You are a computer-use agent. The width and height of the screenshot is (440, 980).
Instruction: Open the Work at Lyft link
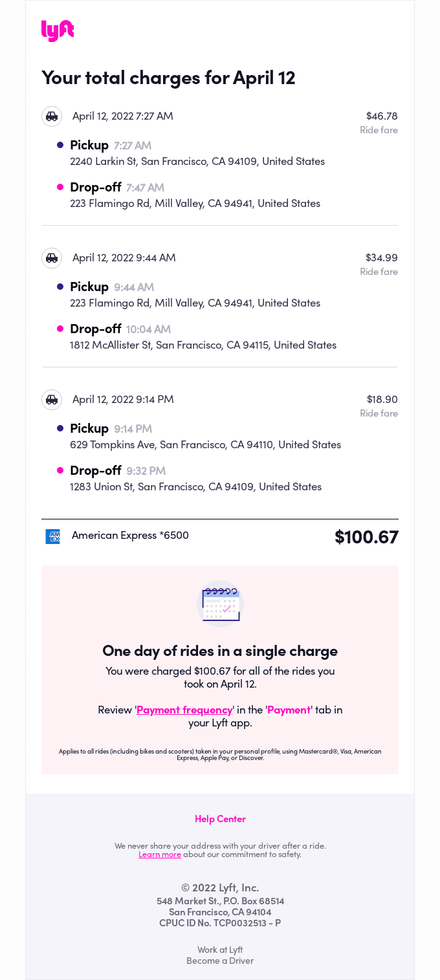click(x=220, y=950)
